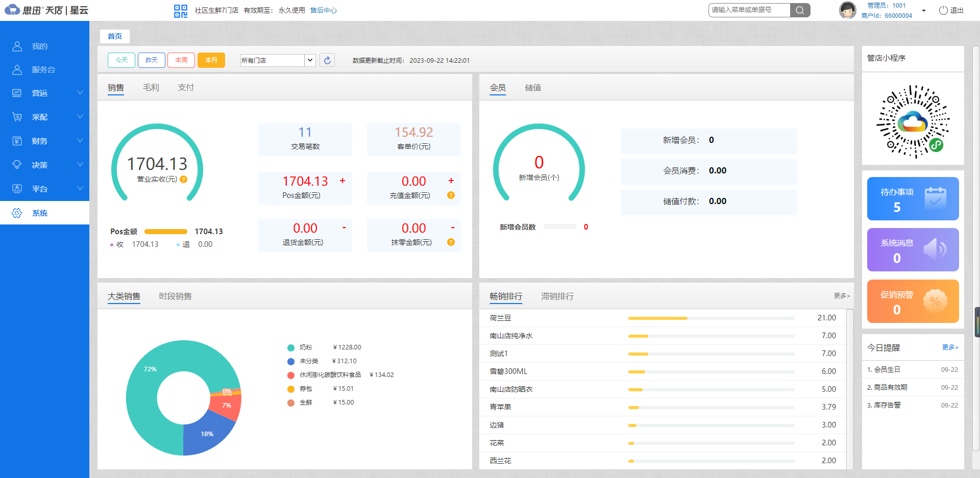980x478 pixels.
Task: Refresh data with the reload icon
Action: (327, 60)
